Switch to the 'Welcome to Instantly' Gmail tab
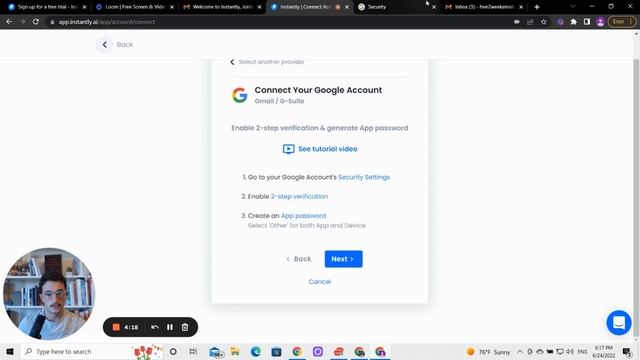Viewport: 640px width, 360px height. click(222, 7)
